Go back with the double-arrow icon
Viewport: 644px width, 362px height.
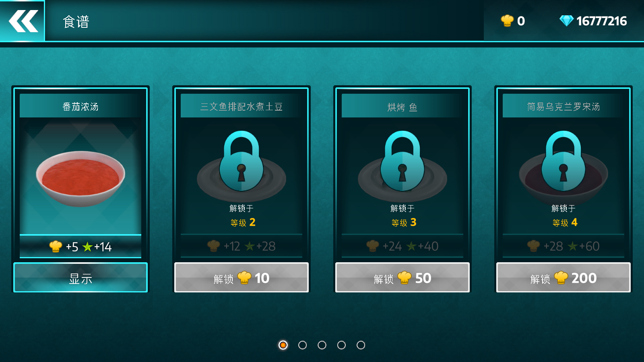coord(23,21)
